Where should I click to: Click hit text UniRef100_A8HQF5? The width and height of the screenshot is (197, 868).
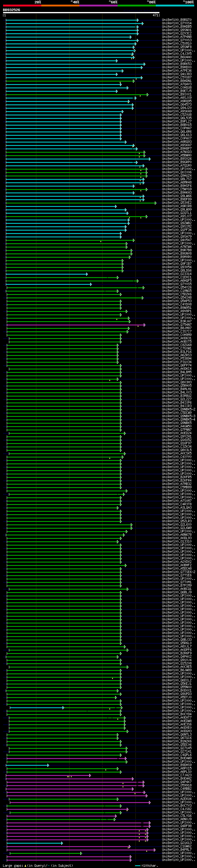(177, 281)
